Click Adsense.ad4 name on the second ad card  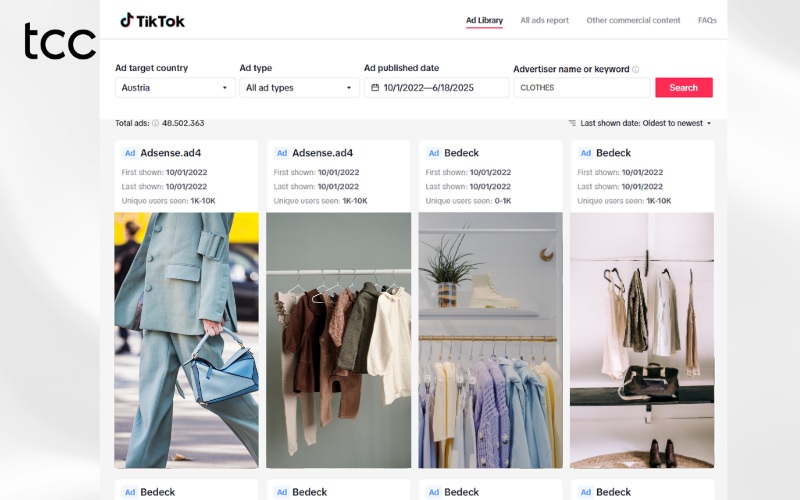(x=322, y=153)
